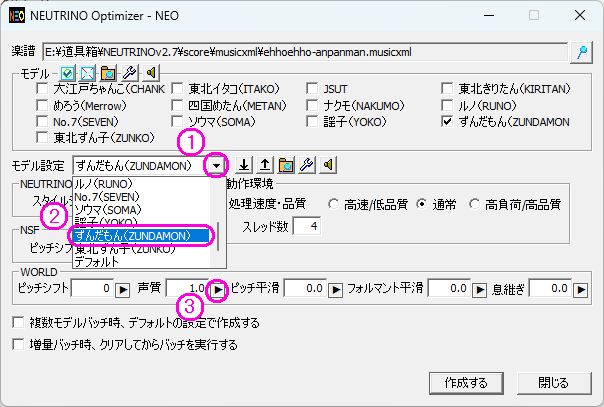This screenshot has height=407, width=604.
Task: Uncheck the ずんだもん(ZUNDAMON) model checkbox
Action: [447, 122]
